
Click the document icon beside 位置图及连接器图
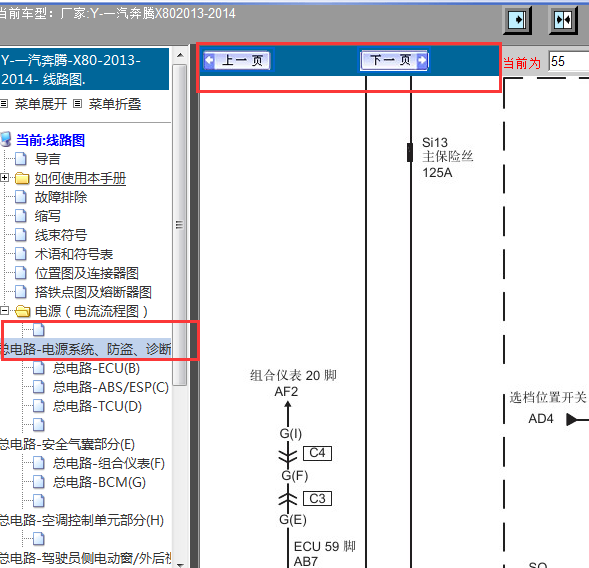21,273
